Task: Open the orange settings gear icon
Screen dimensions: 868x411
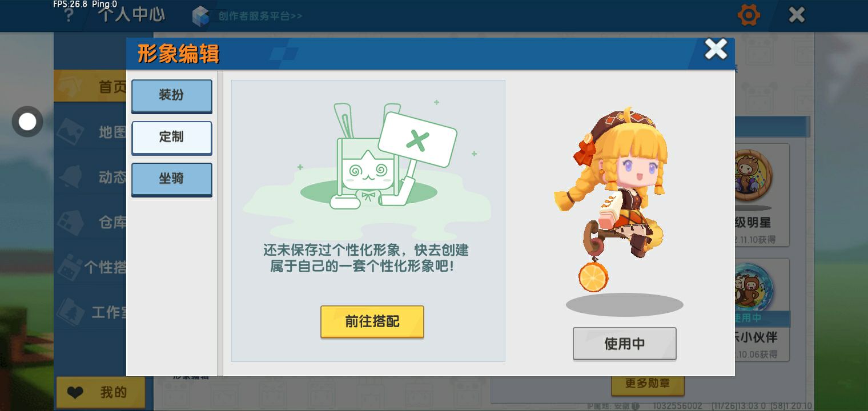Action: tap(749, 15)
